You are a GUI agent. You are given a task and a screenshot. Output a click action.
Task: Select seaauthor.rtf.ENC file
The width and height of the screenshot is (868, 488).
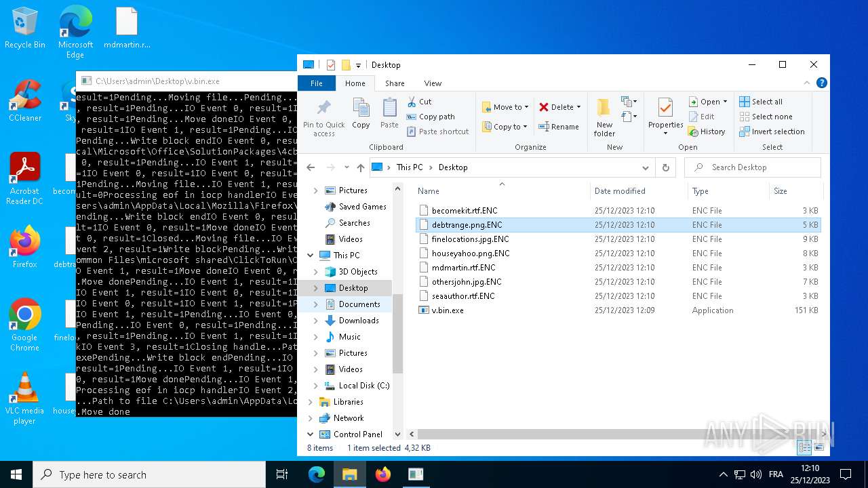pos(618,296)
